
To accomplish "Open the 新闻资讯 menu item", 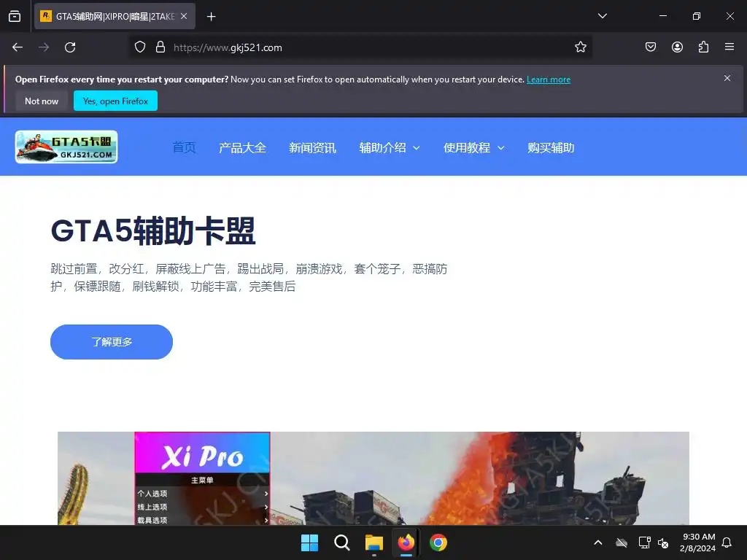I will [x=312, y=147].
